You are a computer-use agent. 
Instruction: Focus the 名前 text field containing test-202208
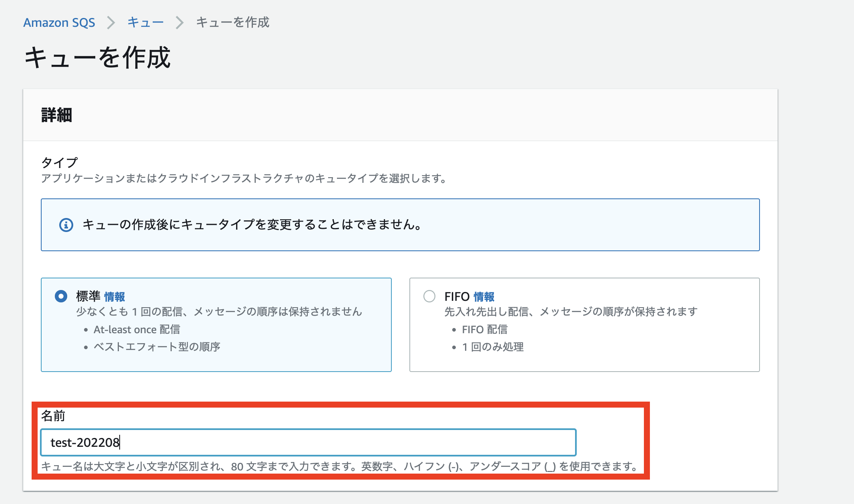coord(308,442)
